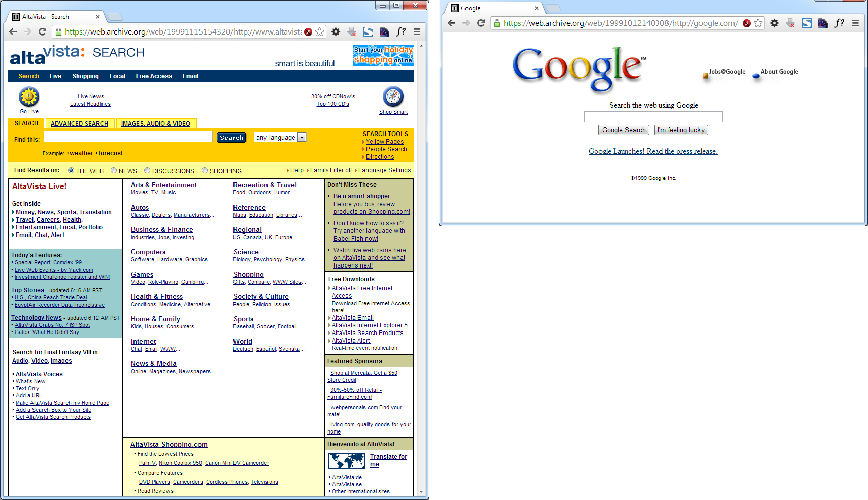Click the Shop Smart compass icon
This screenshot has height=500, width=868.
393,96
